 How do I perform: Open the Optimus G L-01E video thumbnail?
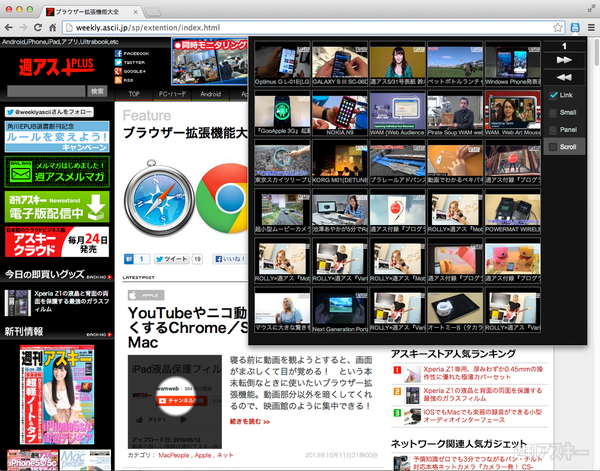click(282, 64)
